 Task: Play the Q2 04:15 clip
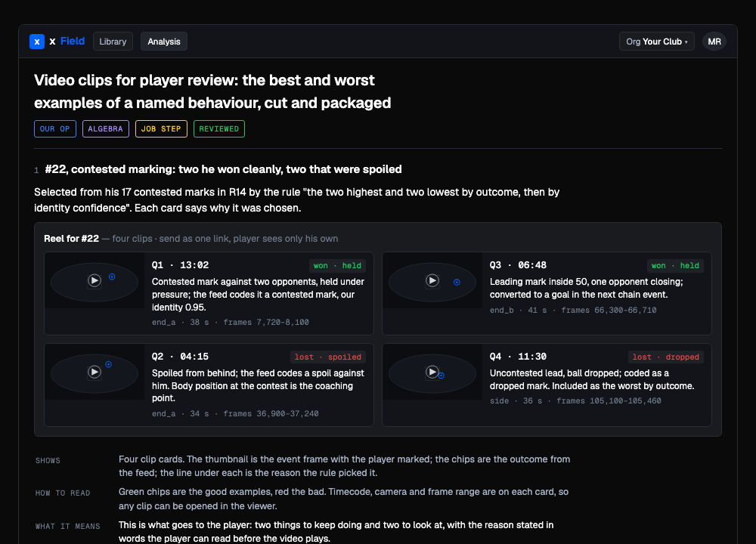(94, 372)
